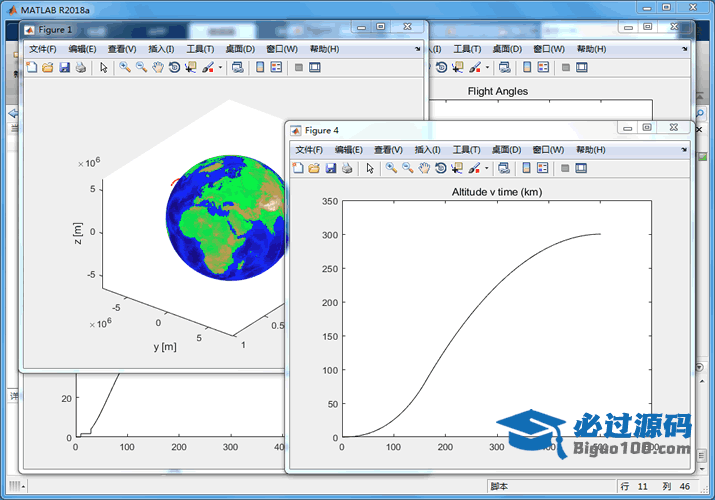
Task: Select Data Cursor tool in Figure 4 toolbar
Action: click(x=457, y=168)
